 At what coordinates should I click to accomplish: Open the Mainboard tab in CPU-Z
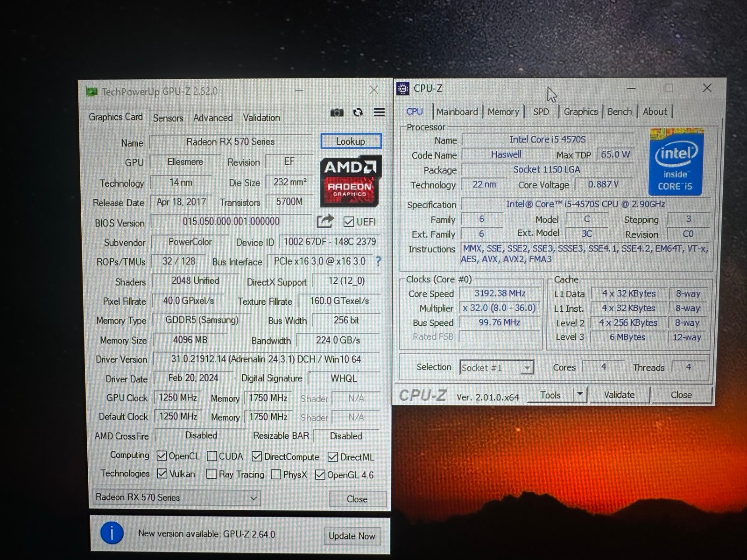pyautogui.click(x=457, y=112)
